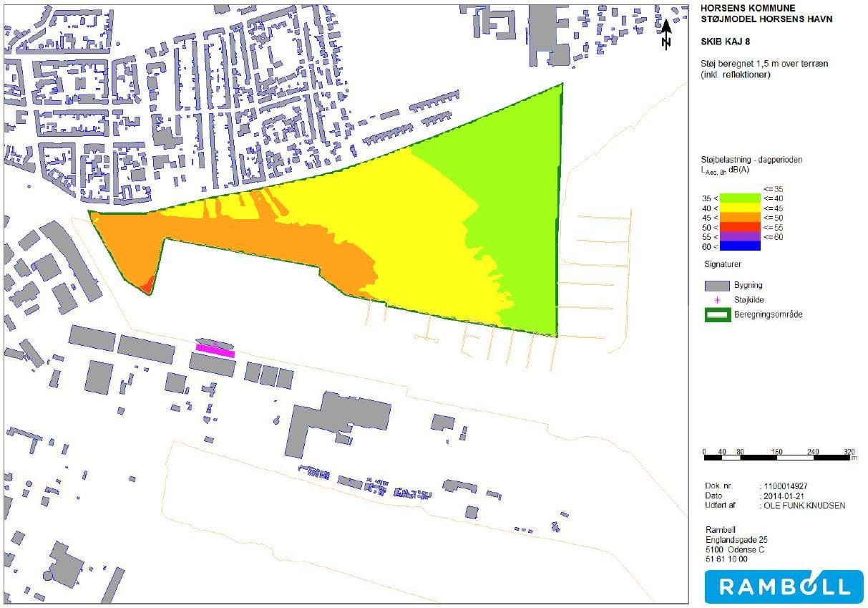The height and width of the screenshot is (608, 868).
Task: Click the RAMBOLL logo
Action: (x=784, y=587)
